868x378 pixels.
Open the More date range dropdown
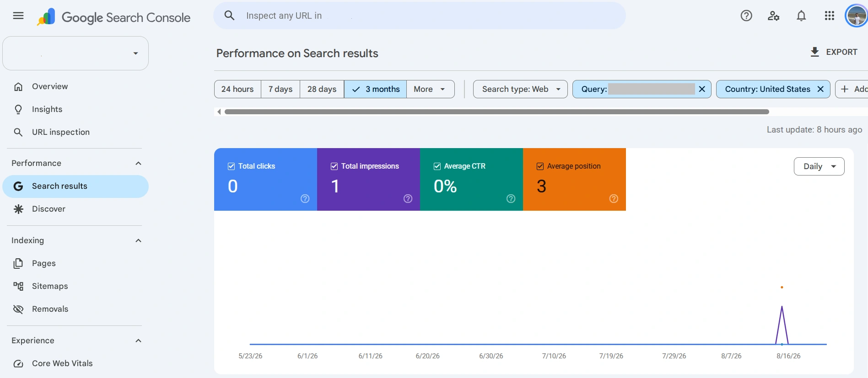pyautogui.click(x=430, y=89)
